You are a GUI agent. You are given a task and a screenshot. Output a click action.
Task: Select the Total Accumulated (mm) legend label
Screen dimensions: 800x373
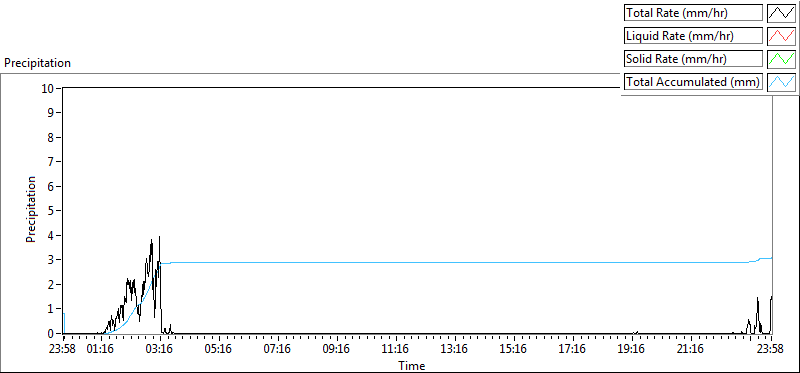[693, 82]
